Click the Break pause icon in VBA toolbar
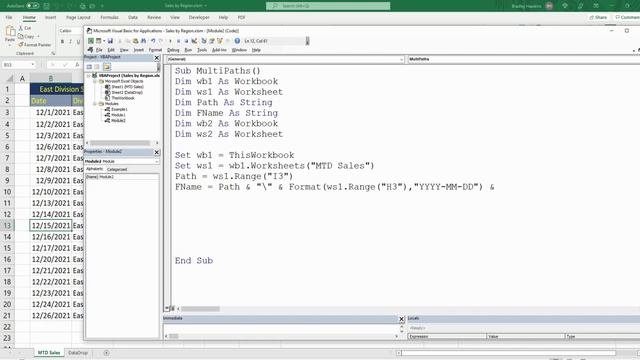Screen dimensions: 640x360 tap(178, 41)
